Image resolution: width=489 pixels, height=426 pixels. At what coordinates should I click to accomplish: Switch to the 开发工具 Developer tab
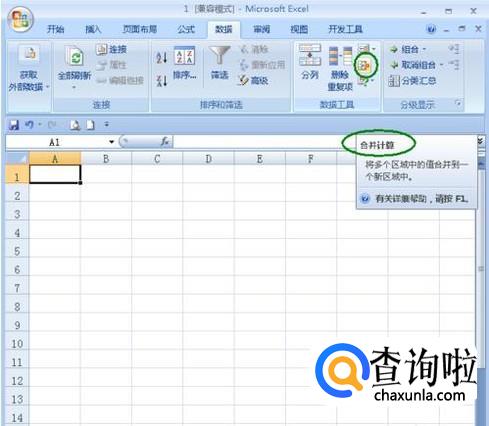tap(345, 29)
